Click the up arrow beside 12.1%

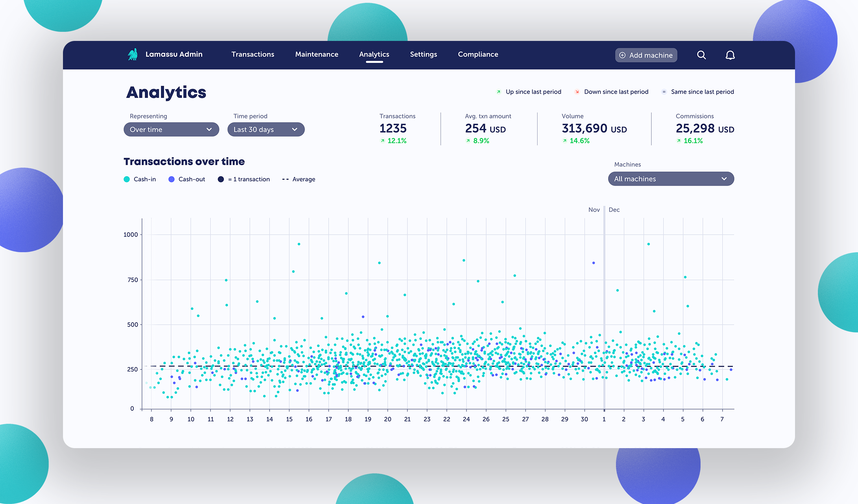coord(382,141)
